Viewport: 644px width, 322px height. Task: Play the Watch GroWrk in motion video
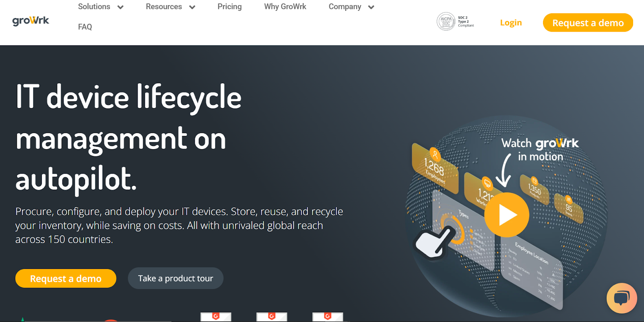point(506,215)
